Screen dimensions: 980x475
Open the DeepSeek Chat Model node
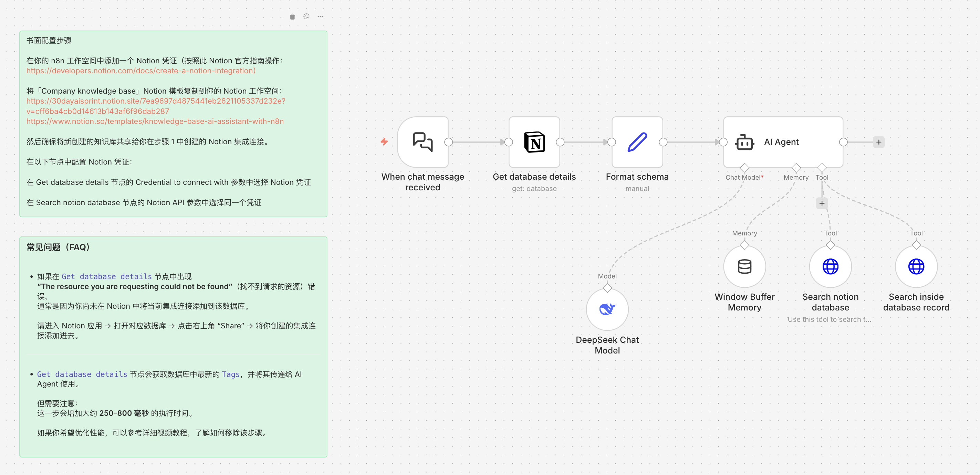coord(607,309)
